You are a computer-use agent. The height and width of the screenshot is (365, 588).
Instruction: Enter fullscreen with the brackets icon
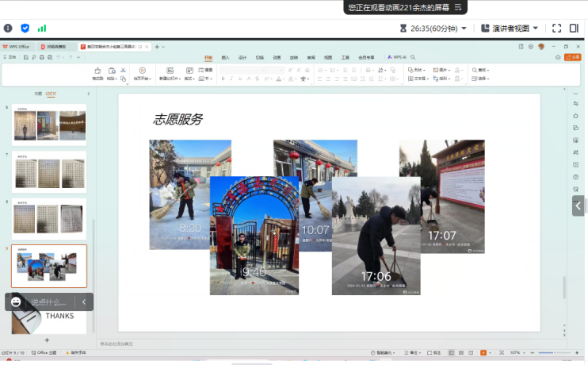(x=556, y=28)
